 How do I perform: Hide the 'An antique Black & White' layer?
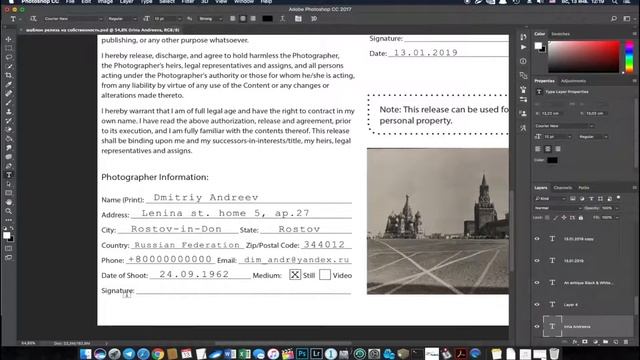coord(537,282)
